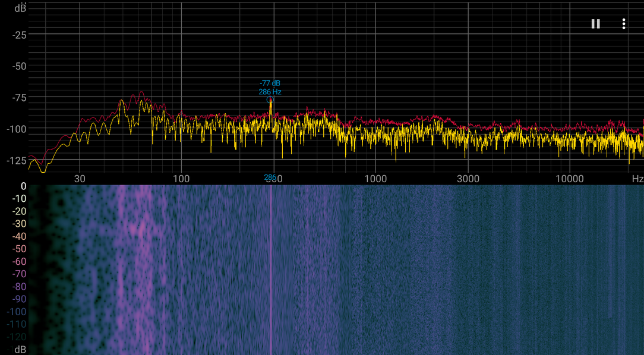Open the three-dot overflow menu

point(623,24)
